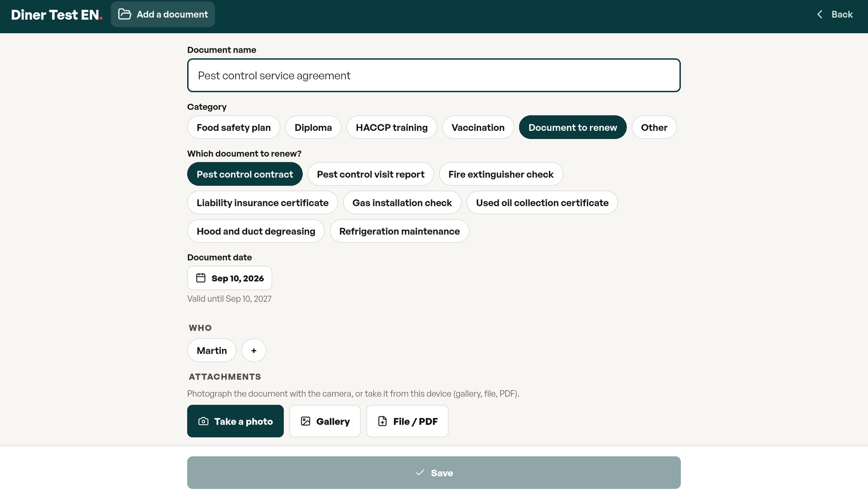The height and width of the screenshot is (495, 868).
Task: Click the Add a document header button
Action: (x=163, y=14)
